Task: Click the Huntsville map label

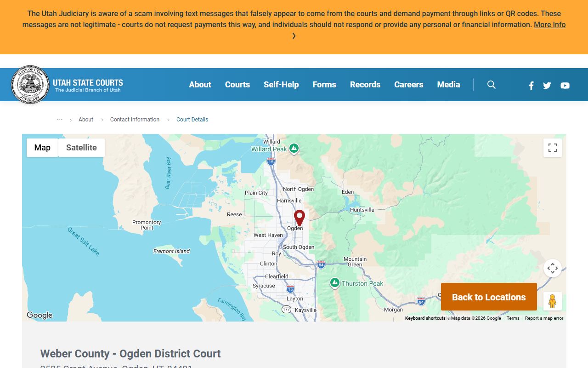Action: (x=362, y=210)
